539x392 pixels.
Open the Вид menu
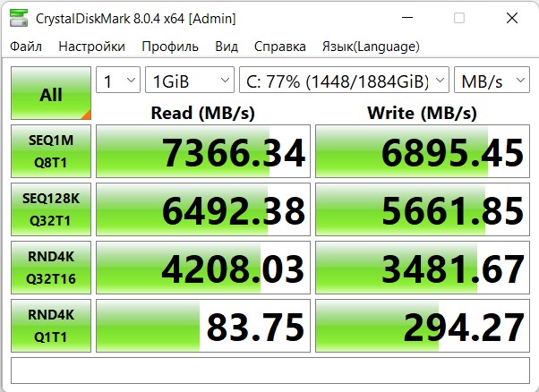coord(227,47)
